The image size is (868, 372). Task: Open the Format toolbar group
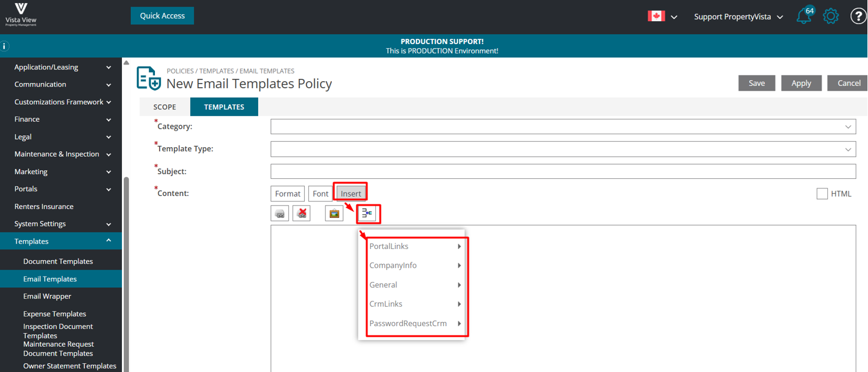(288, 194)
